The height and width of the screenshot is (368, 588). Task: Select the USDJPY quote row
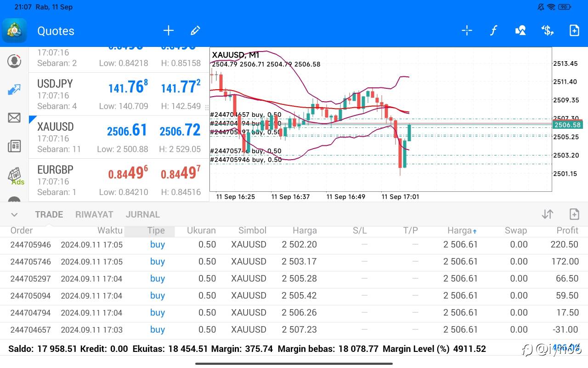click(119, 94)
